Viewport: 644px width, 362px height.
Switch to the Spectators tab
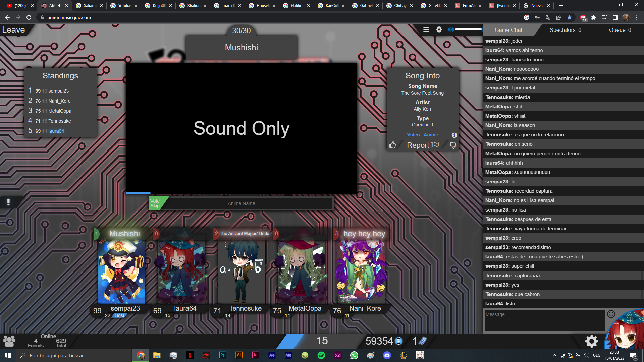pyautogui.click(x=565, y=30)
